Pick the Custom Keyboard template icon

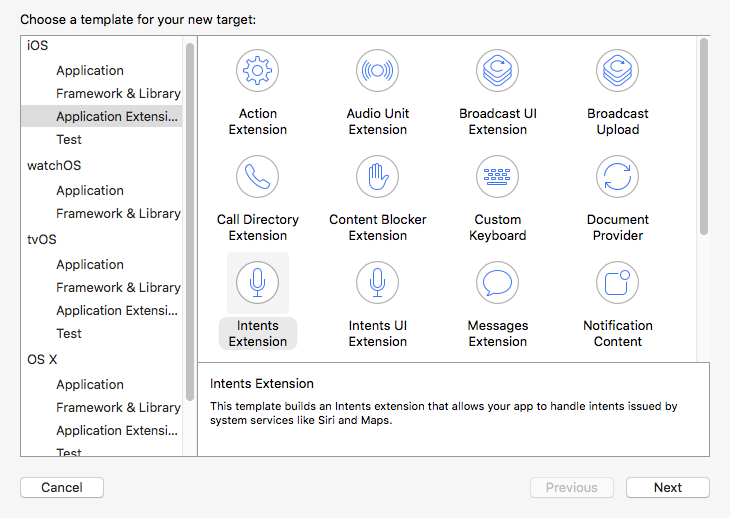point(498,177)
